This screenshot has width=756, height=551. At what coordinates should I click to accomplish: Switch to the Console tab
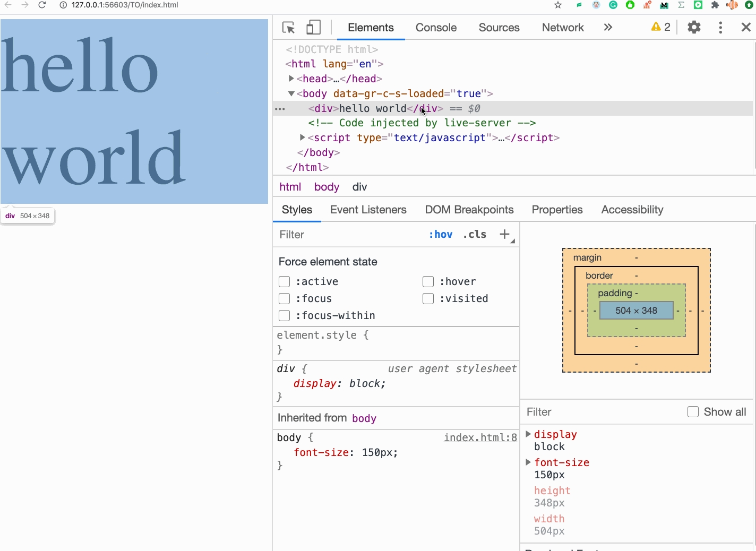[436, 28]
